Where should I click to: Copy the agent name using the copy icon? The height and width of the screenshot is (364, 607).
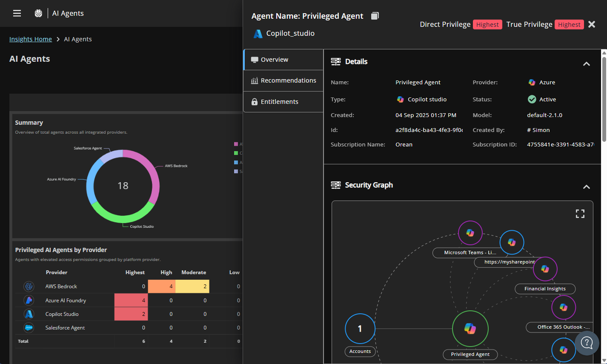point(374,15)
